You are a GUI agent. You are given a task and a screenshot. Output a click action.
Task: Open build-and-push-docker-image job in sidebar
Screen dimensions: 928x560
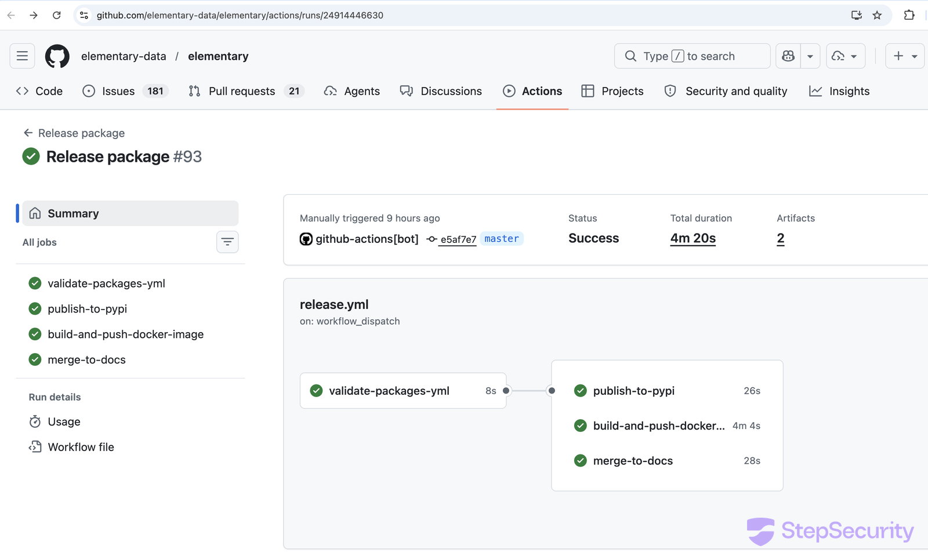pos(125,334)
